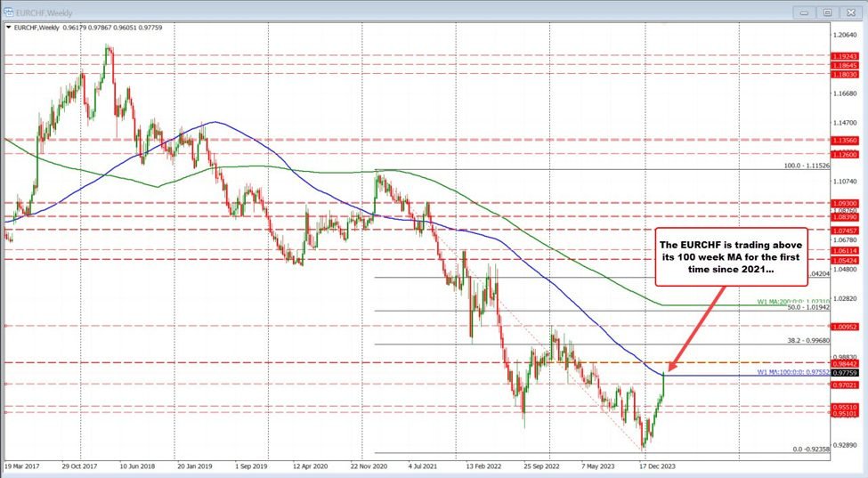Click the 17 Dec 2023 date on the time axis
This screenshot has width=868, height=478.
click(659, 466)
